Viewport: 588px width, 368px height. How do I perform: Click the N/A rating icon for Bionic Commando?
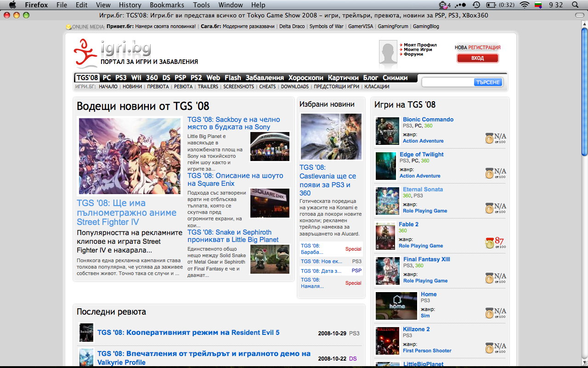495,138
